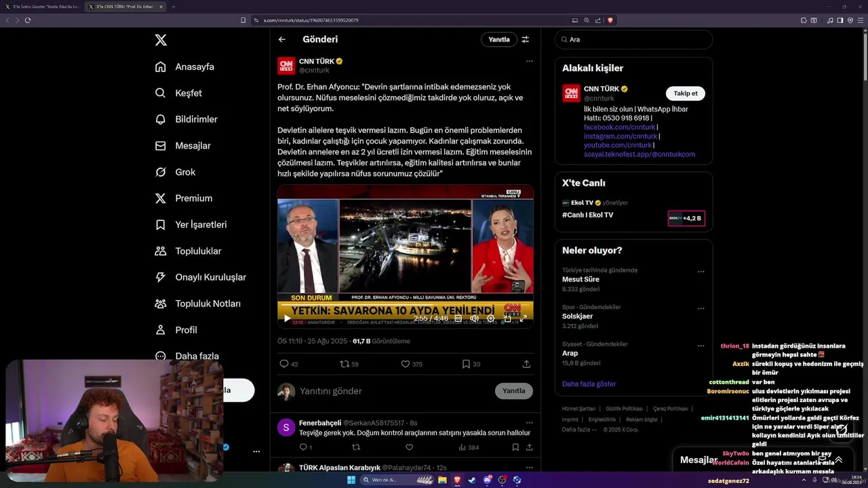Like the post with 375 likes

click(412, 364)
